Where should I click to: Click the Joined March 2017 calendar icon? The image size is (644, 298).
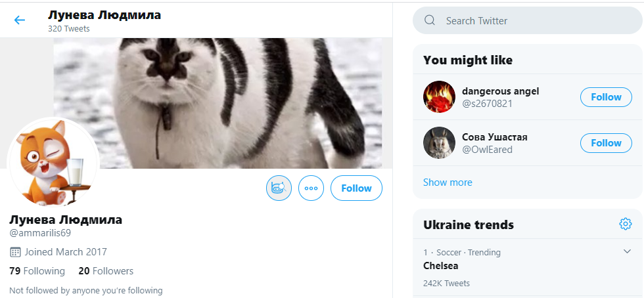click(15, 252)
